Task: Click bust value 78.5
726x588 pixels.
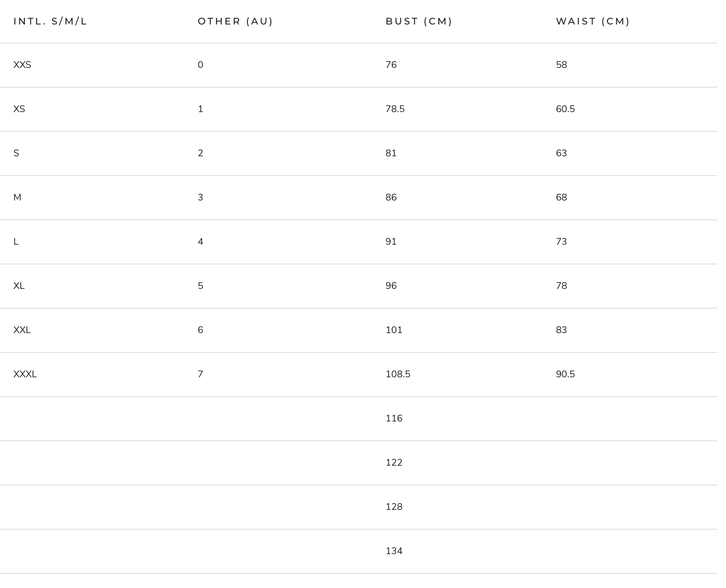Action: pyautogui.click(x=395, y=109)
